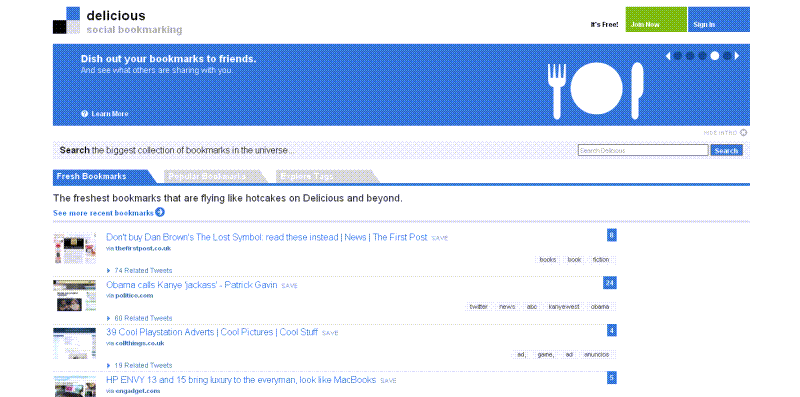The width and height of the screenshot is (800, 397).
Task: Save the HP ENVY bookmark
Action: pyautogui.click(x=388, y=381)
